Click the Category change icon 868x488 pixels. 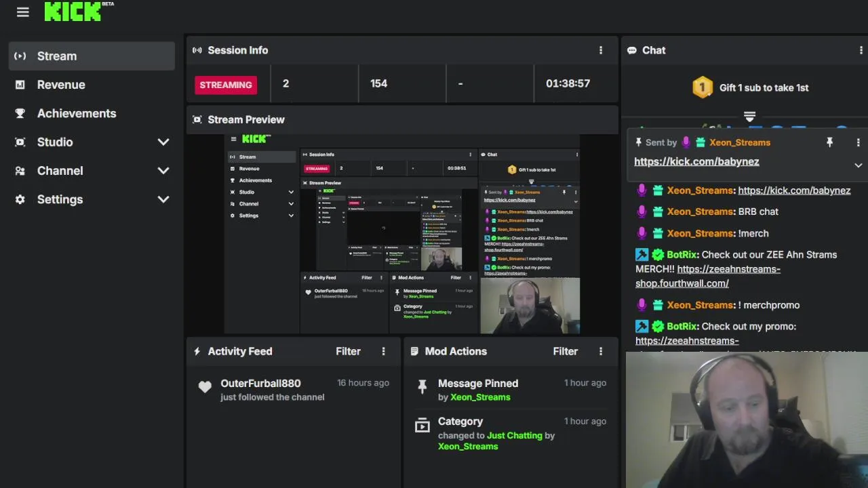422,426
